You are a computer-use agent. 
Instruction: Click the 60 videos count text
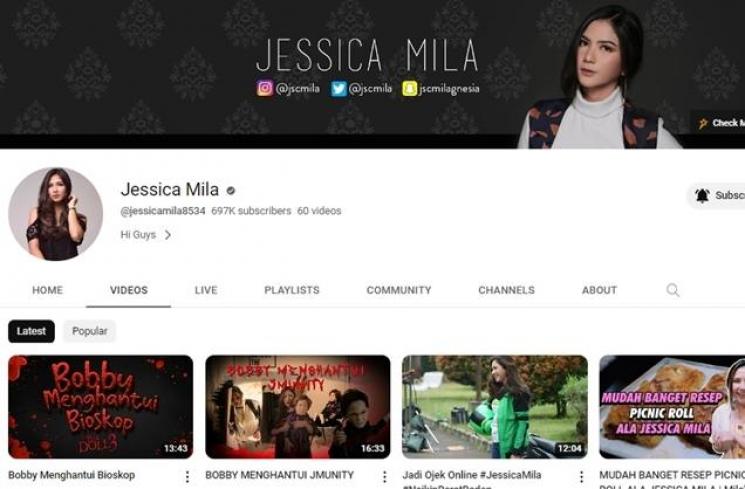tap(319, 211)
